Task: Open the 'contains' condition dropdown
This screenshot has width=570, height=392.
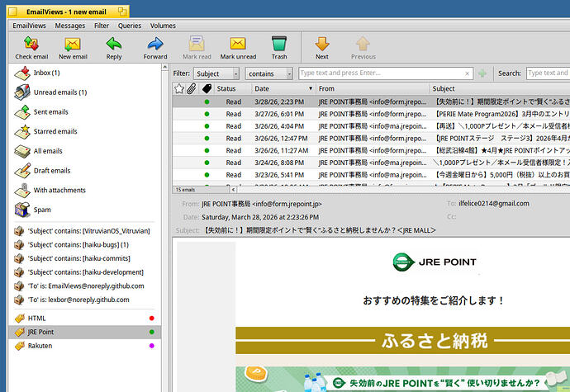Action: (x=269, y=73)
